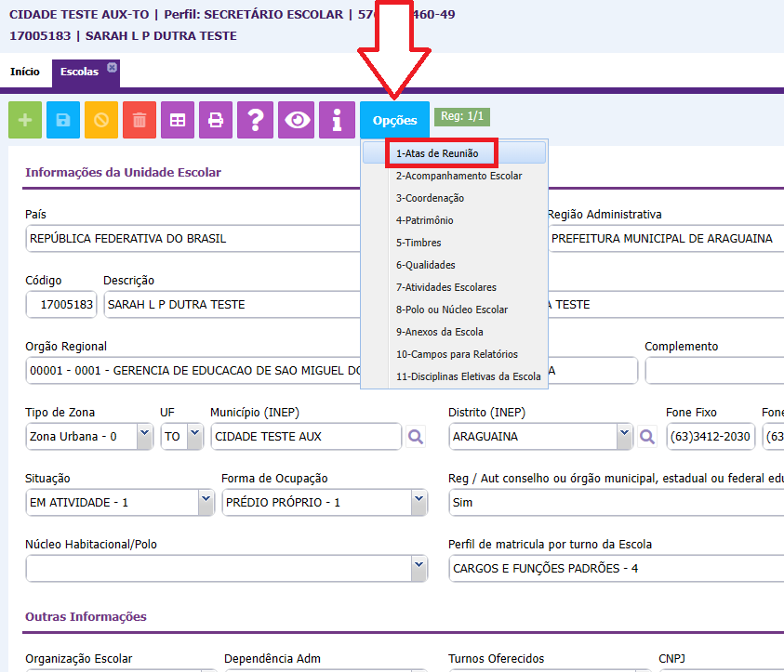784x672 pixels.
Task: Expand the Tipo de Zona dropdown
Action: (x=144, y=436)
